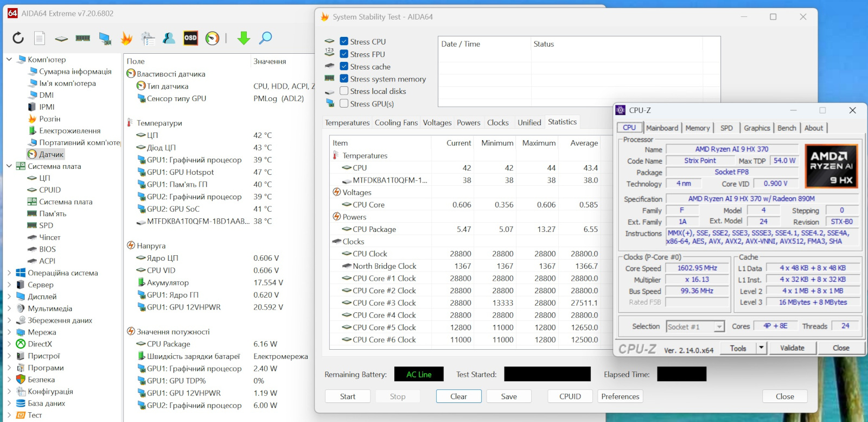Click the motherboard icon in AIDA64 toolbar
This screenshot has height=422, width=868.
[x=61, y=39]
